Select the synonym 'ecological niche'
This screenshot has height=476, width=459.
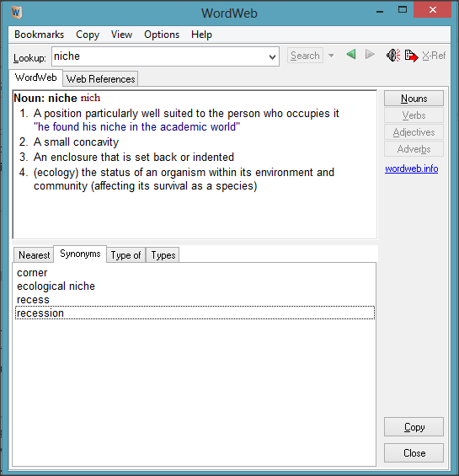56,286
